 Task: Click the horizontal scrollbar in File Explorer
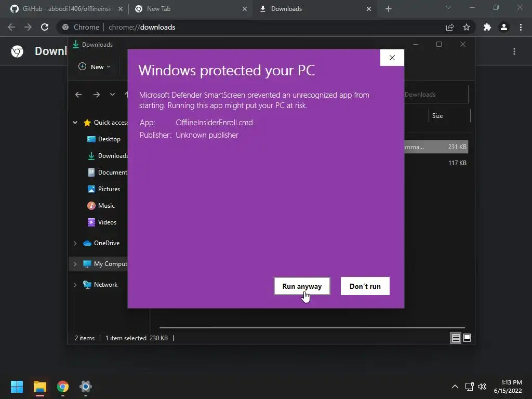(x=312, y=328)
